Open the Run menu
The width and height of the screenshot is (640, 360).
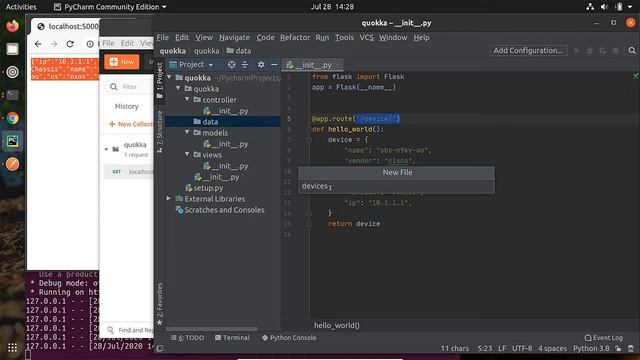(x=322, y=38)
